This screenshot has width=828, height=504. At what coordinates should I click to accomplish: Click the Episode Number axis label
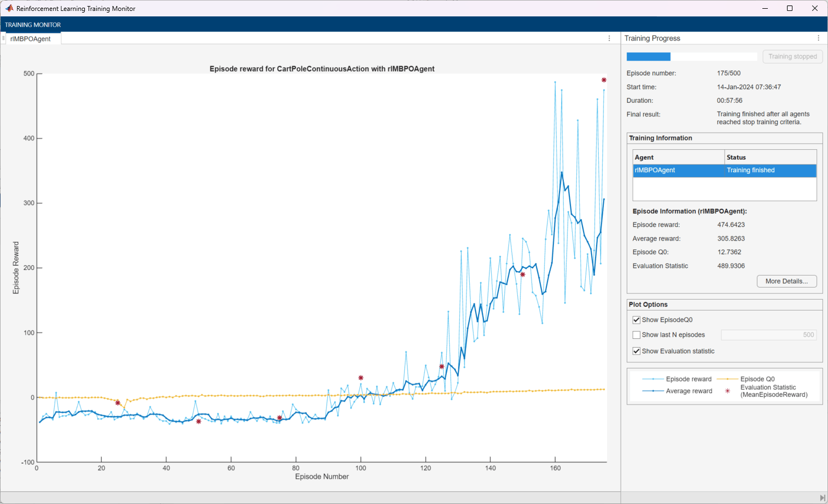point(322,477)
